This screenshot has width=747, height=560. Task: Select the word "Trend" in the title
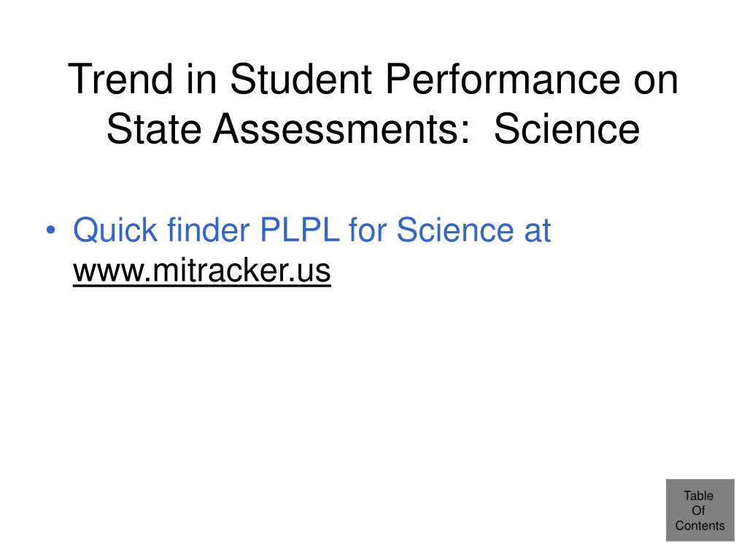point(120,79)
